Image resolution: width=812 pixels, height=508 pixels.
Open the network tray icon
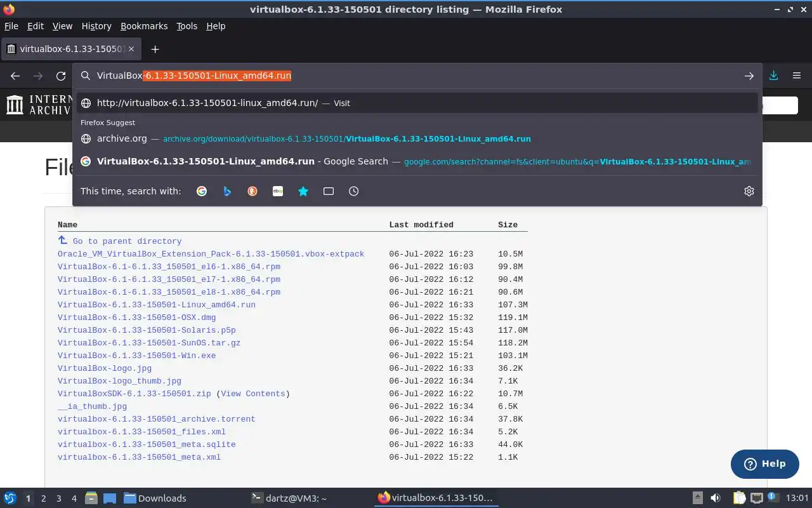point(756,498)
